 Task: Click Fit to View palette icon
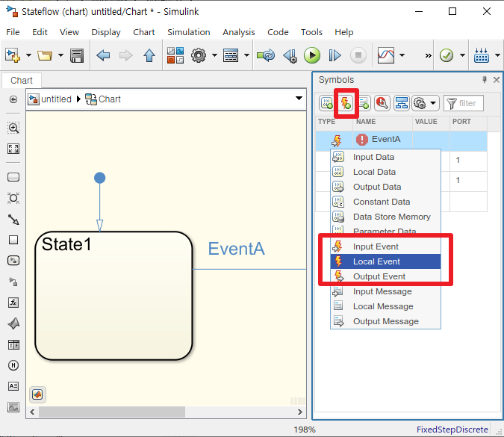pos(13,149)
